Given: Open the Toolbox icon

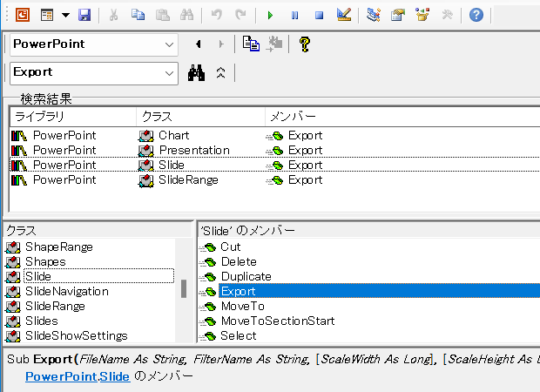Looking at the screenshot, I should pyautogui.click(x=447, y=15).
